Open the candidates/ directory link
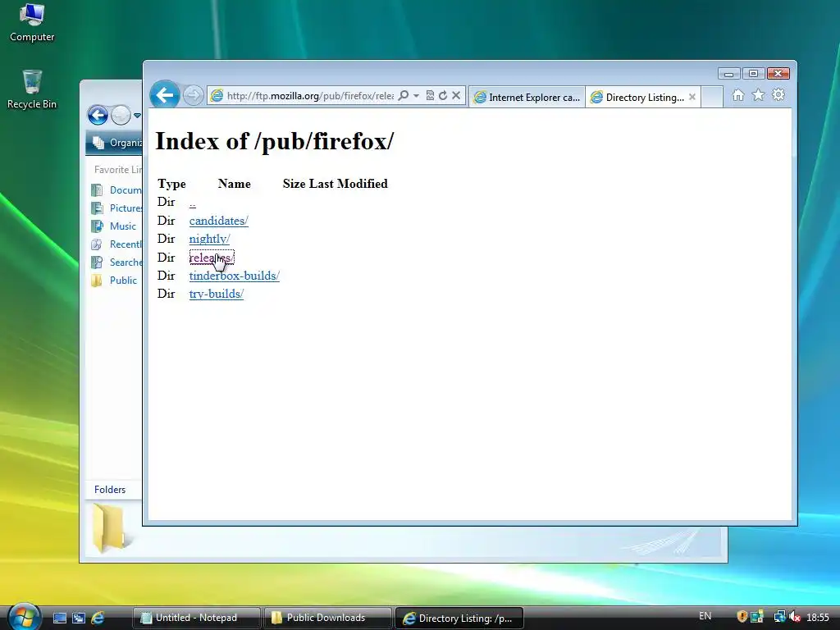The width and height of the screenshot is (840, 630). point(218,221)
